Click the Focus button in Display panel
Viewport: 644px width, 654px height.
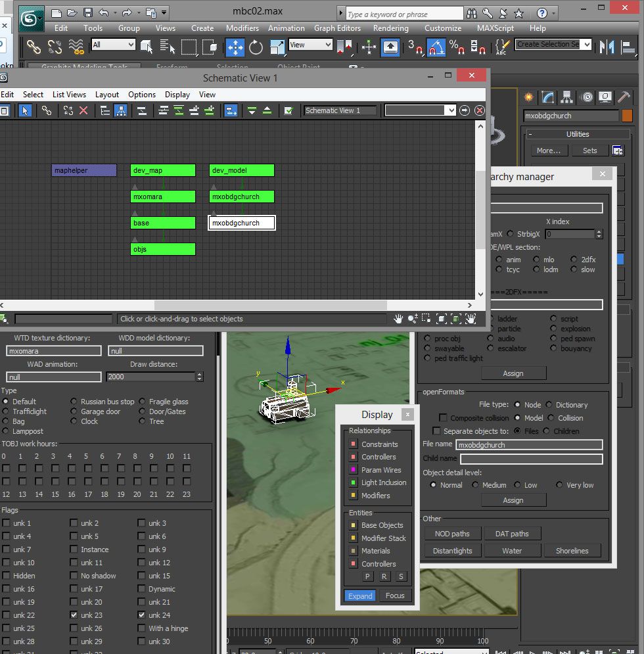[394, 596]
